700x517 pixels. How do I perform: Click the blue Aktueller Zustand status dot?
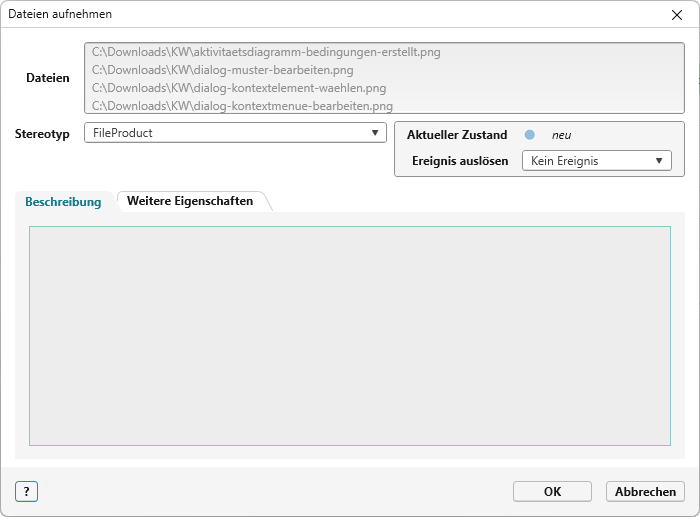[x=530, y=135]
